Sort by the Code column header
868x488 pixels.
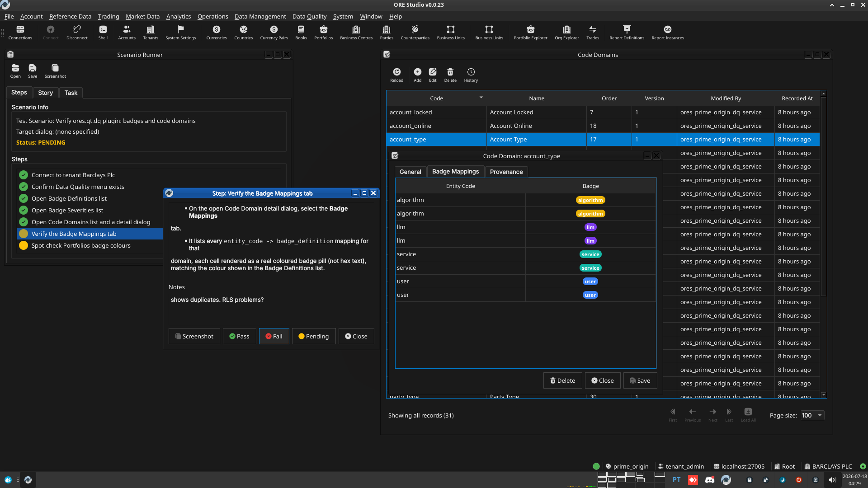click(436, 98)
